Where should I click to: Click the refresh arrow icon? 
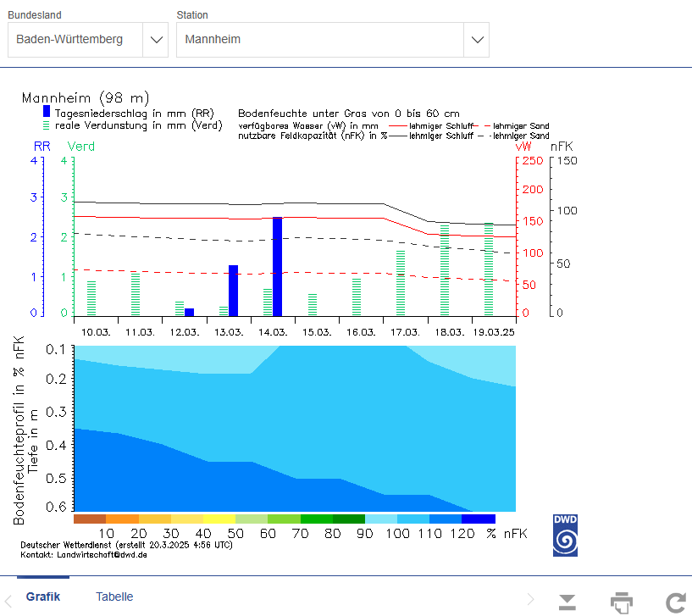click(x=675, y=602)
